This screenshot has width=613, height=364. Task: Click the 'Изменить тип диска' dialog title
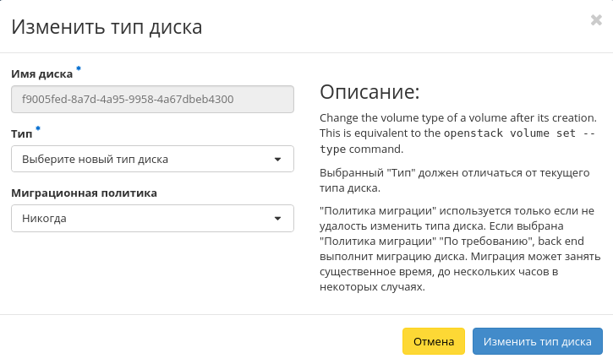[106, 27]
